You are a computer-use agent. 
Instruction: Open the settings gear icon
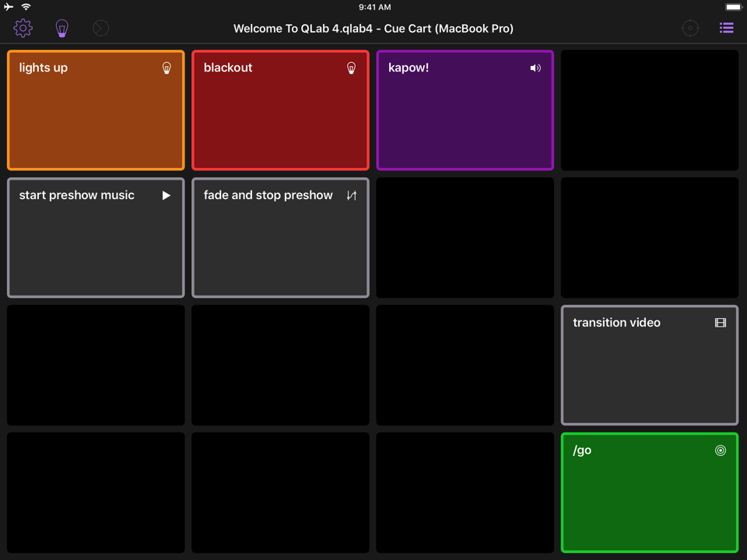coord(23,28)
